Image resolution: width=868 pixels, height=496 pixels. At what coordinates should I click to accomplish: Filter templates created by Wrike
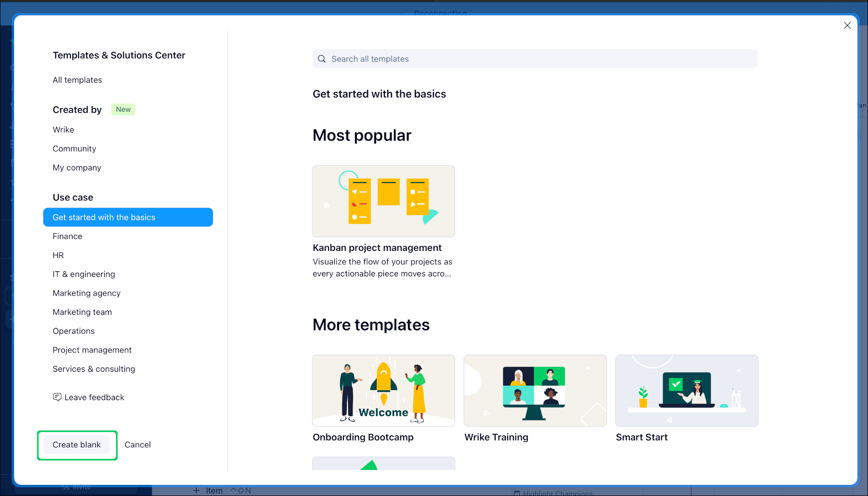[x=63, y=130]
